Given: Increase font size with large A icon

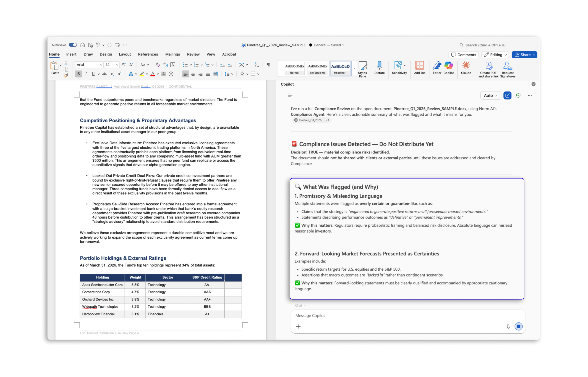Looking at the screenshot, I should coord(124,65).
